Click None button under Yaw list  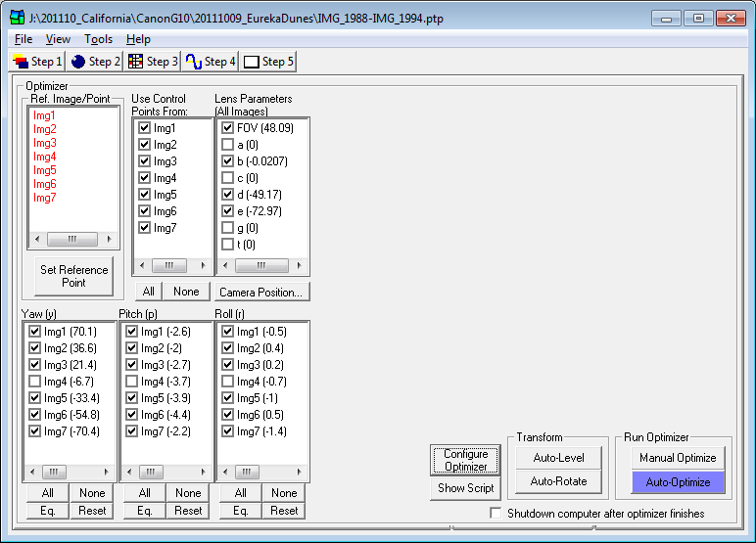[x=92, y=493]
